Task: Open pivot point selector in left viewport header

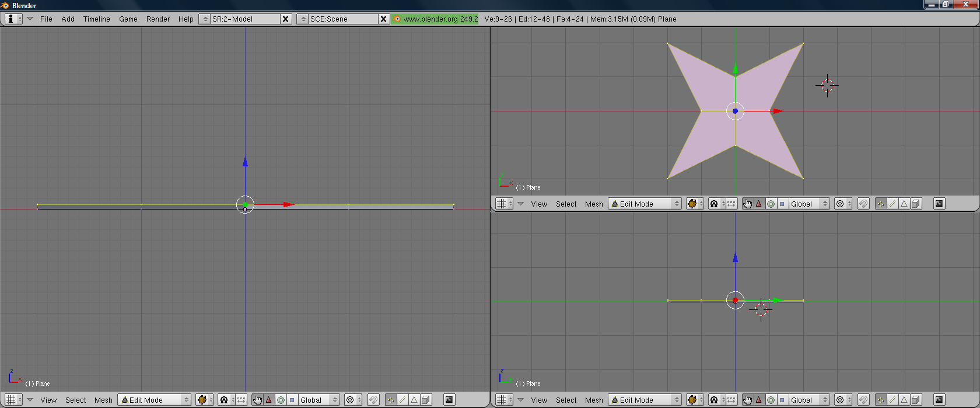Action: [226, 400]
